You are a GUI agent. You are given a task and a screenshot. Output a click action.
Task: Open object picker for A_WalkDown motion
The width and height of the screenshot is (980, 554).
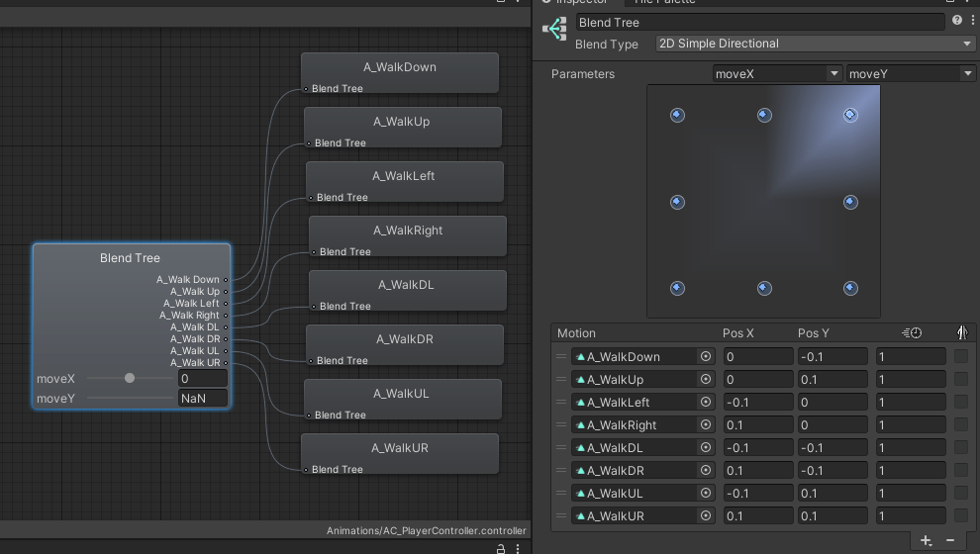pyautogui.click(x=706, y=357)
